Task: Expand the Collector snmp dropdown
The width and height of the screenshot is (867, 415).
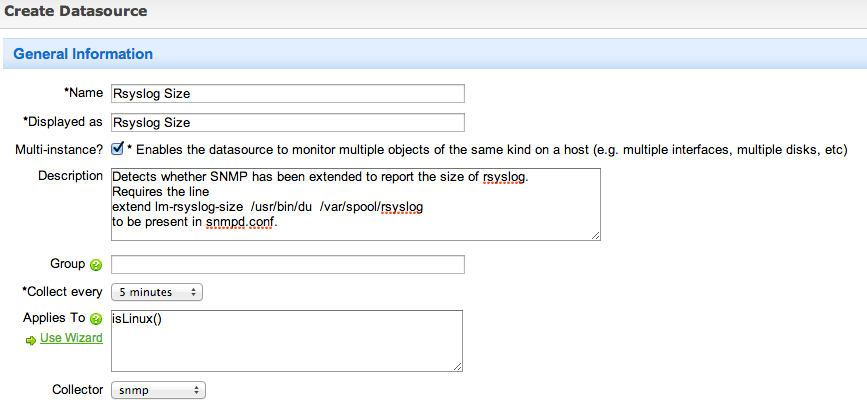Action: pyautogui.click(x=158, y=390)
